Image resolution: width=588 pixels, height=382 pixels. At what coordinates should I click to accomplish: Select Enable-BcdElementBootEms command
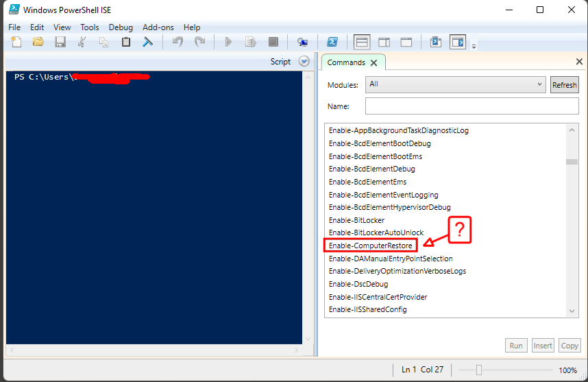click(x=376, y=156)
